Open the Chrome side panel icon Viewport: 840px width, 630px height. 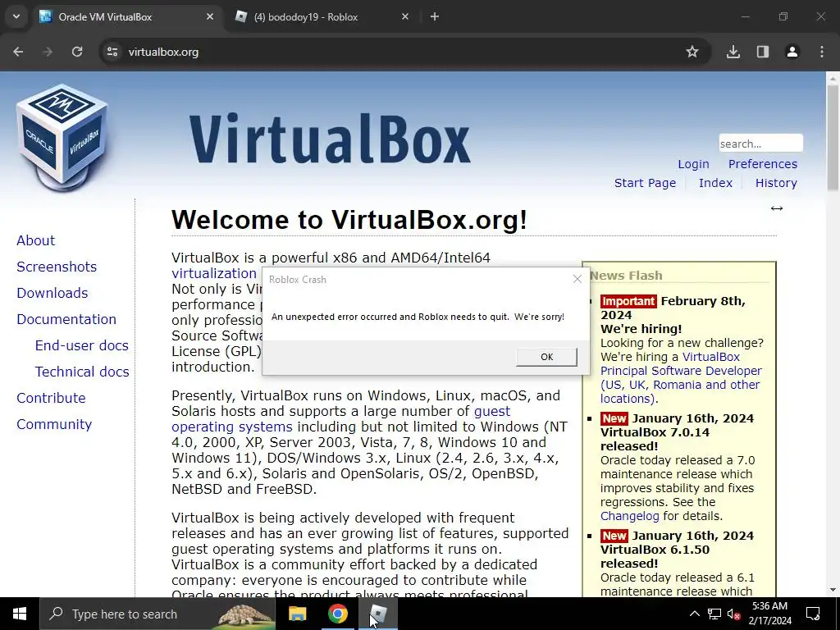click(763, 52)
